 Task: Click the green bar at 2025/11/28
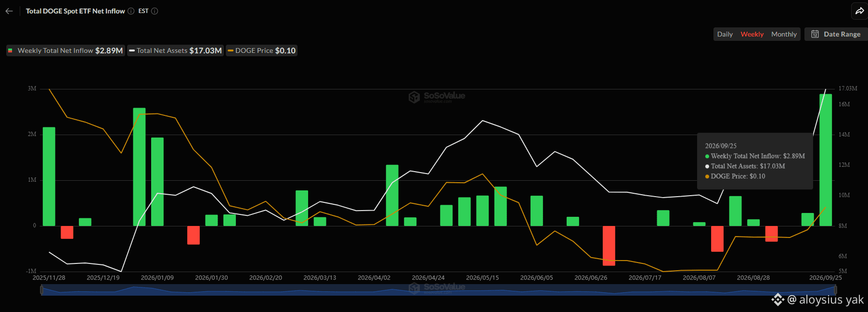49,176
